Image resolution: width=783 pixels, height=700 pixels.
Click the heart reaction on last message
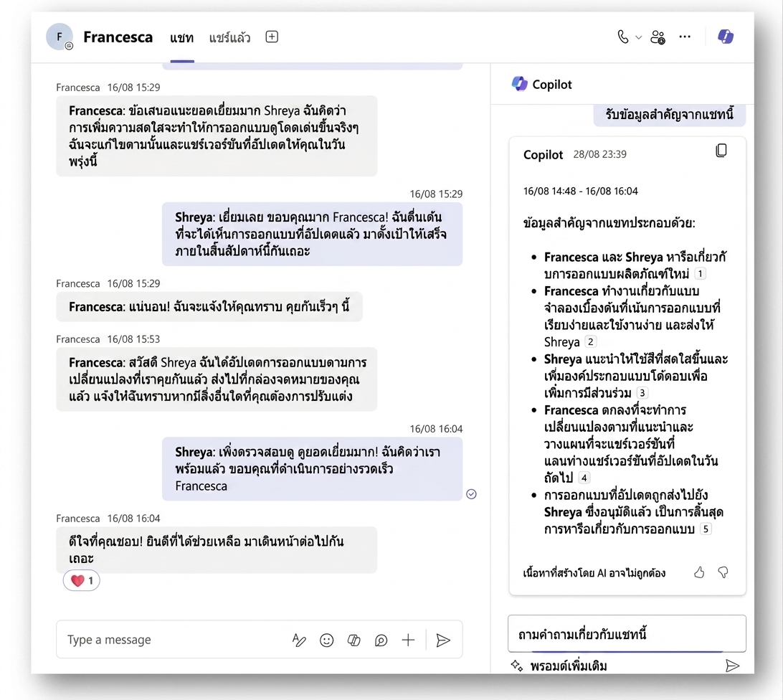82,581
